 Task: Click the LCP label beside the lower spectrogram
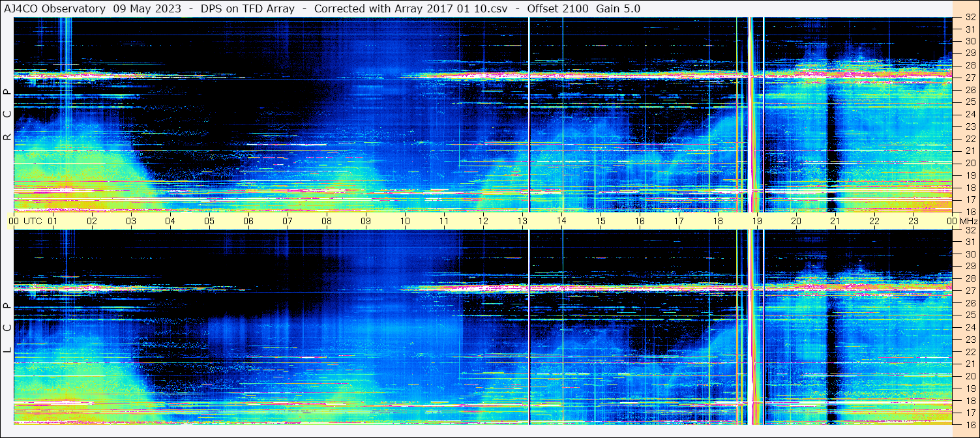click(7, 327)
